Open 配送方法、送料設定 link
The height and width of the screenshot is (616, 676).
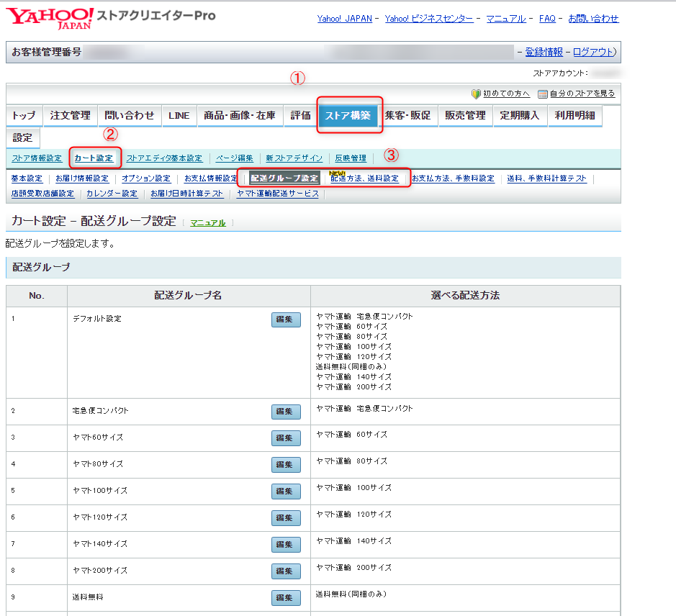coord(365,178)
